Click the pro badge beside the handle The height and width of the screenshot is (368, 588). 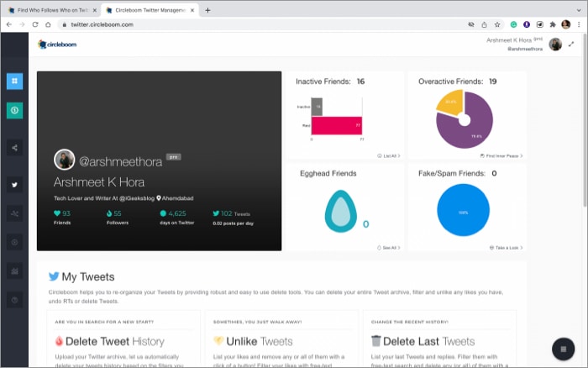174,157
